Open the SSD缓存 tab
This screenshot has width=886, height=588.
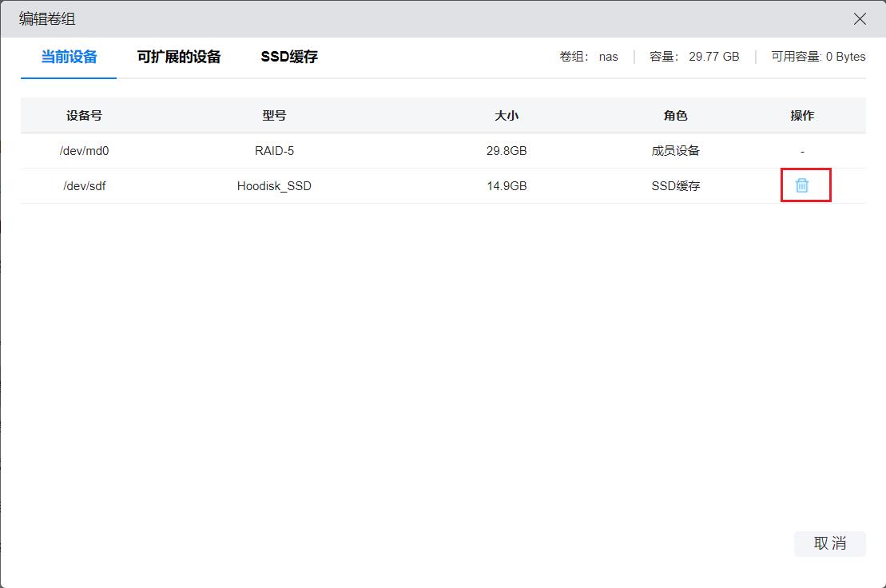click(289, 57)
